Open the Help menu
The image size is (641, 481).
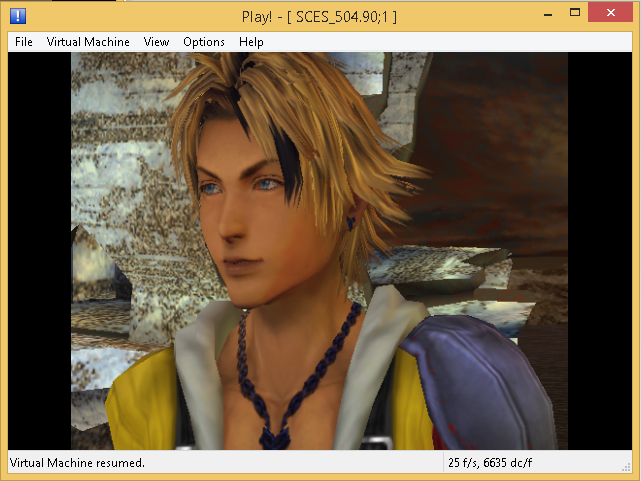251,42
